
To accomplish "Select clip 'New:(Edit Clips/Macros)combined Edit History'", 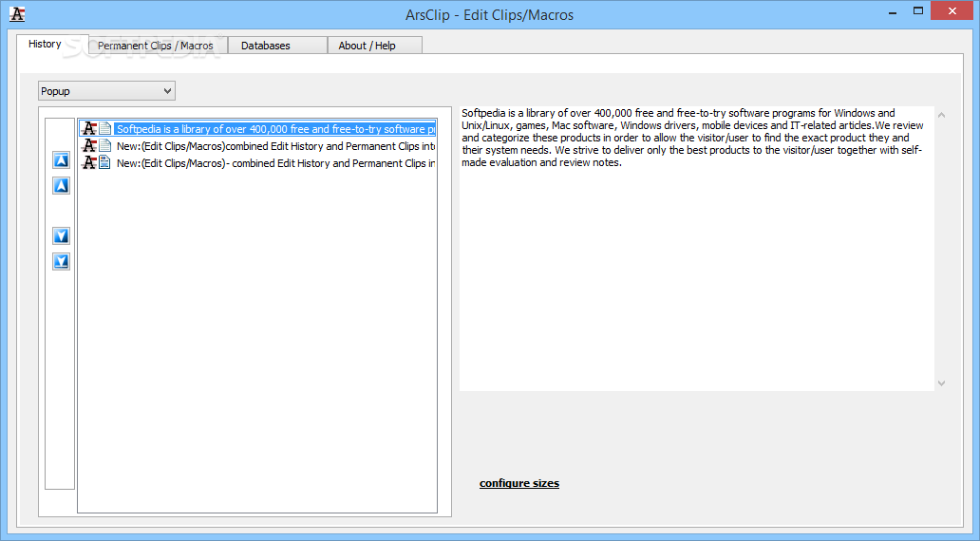I will coord(275,145).
